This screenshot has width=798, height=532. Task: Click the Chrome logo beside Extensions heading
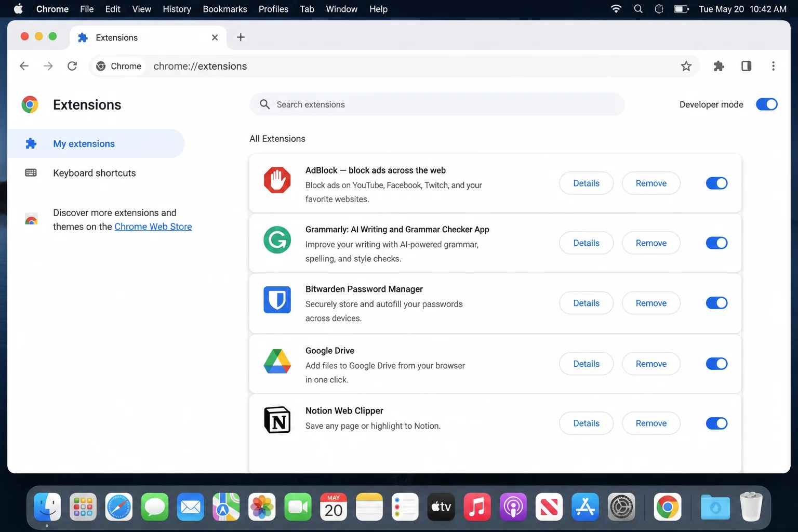(30, 104)
